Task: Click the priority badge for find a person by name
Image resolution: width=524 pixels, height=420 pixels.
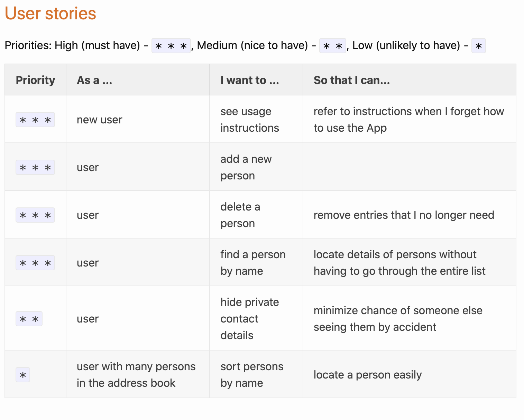Action: pyautogui.click(x=35, y=263)
